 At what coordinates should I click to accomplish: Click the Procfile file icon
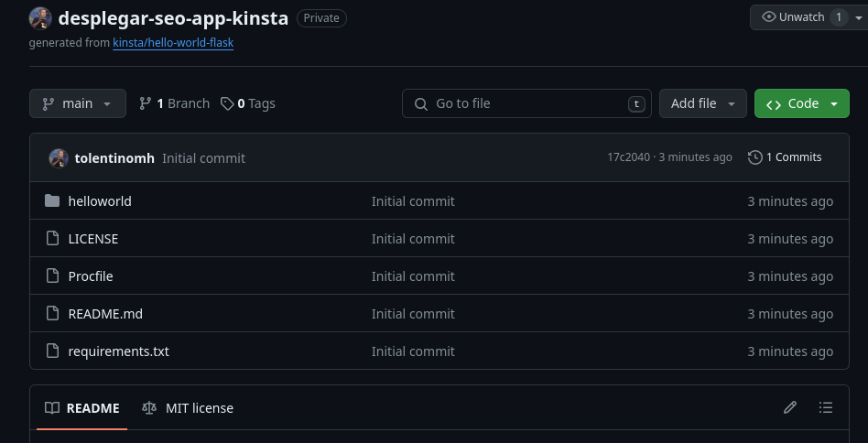52,276
